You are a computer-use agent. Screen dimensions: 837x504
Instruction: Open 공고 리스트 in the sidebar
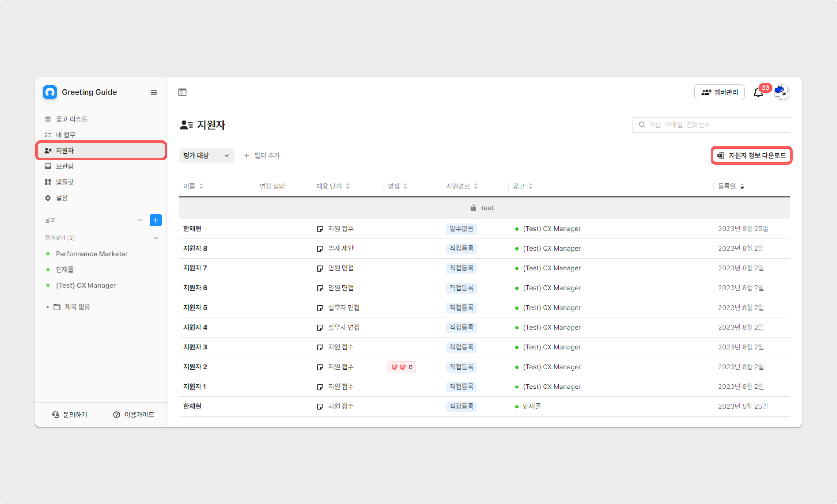[71, 119]
